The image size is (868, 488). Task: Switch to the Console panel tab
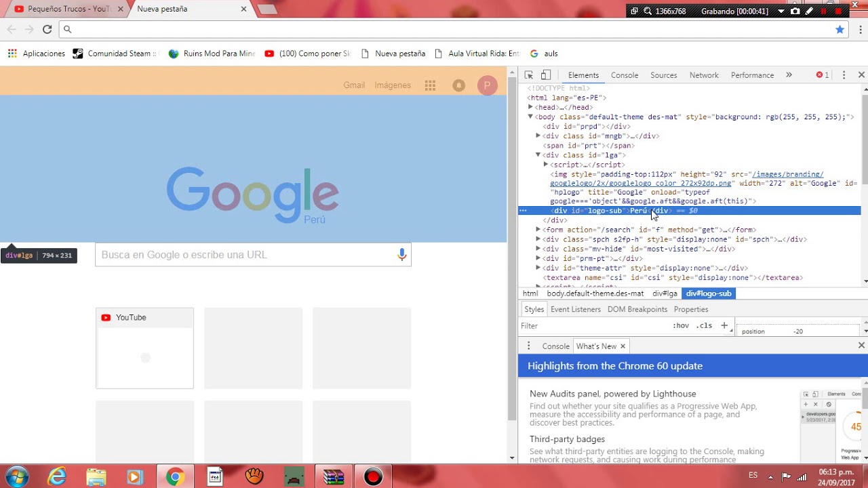[625, 75]
